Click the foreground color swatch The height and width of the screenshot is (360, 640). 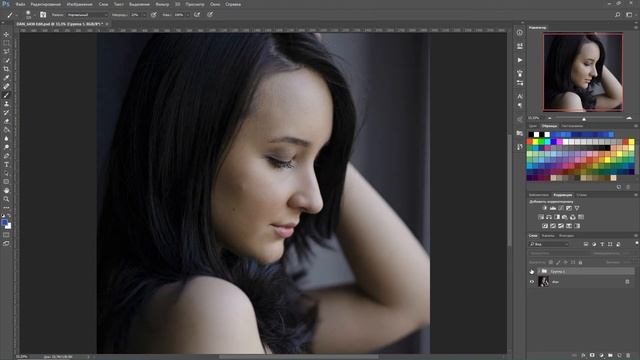pyautogui.click(x=4, y=222)
